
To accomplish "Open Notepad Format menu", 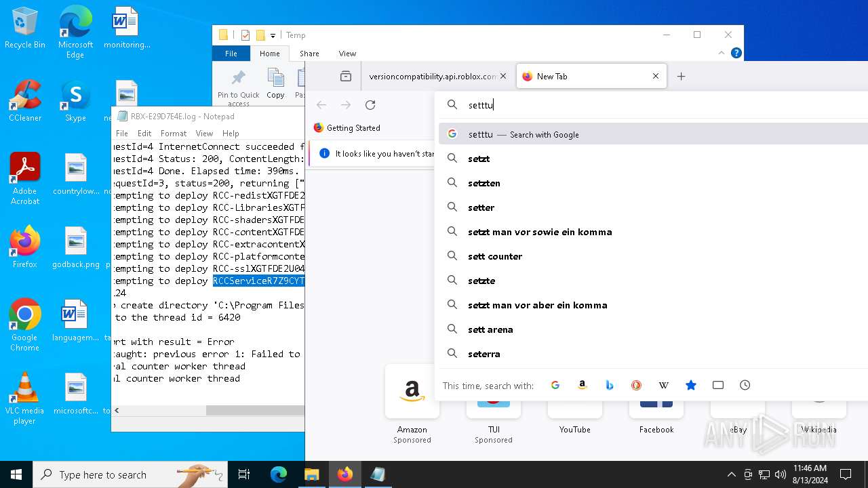I will point(174,134).
